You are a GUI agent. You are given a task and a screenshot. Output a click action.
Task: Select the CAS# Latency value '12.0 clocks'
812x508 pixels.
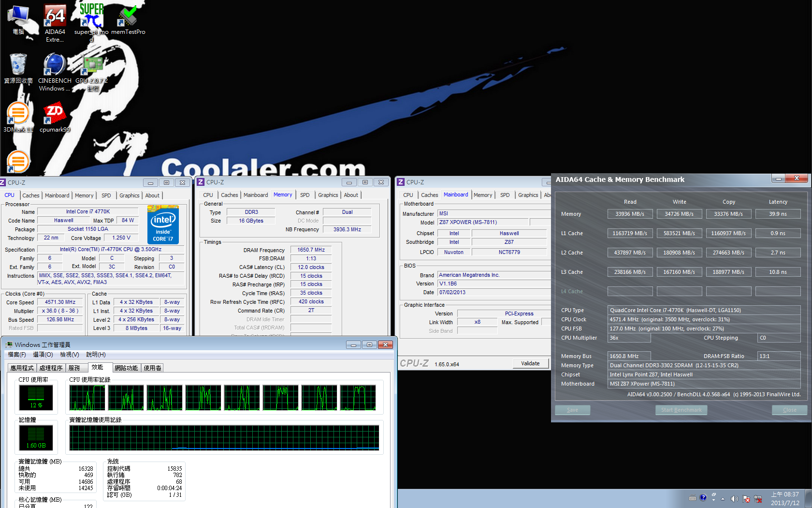point(311,267)
